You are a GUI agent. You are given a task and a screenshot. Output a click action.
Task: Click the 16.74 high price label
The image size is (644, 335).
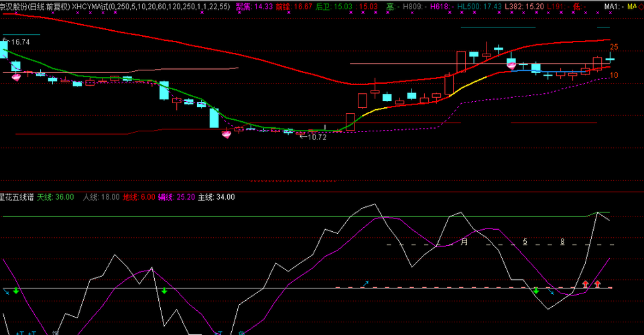tap(20, 42)
